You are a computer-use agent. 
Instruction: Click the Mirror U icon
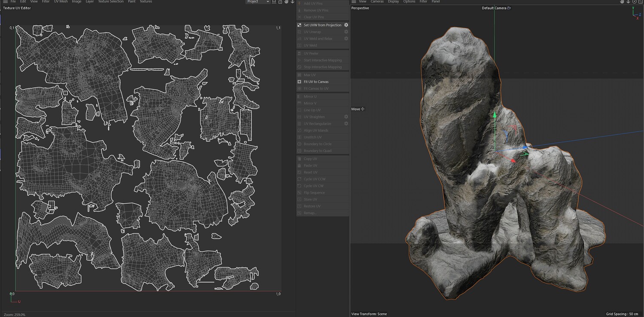(300, 97)
